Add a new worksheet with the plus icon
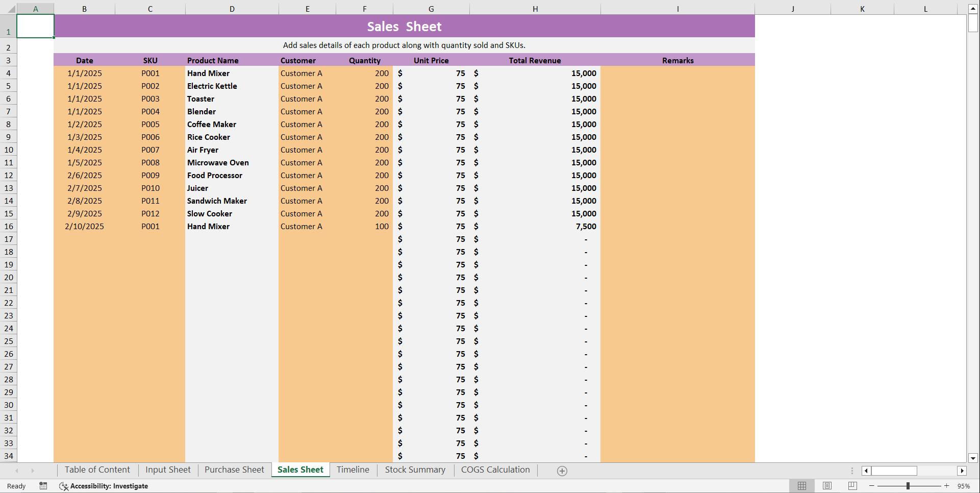The image size is (980, 493). click(562, 471)
